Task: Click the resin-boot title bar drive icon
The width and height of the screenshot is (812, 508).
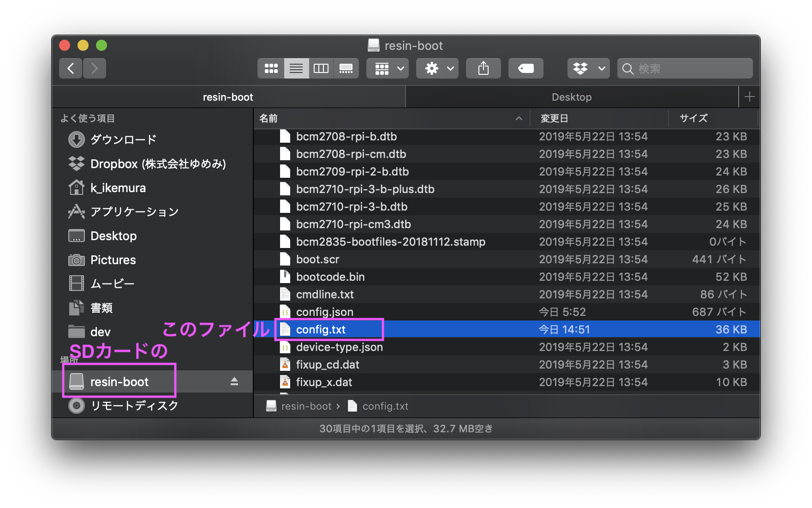Action: (x=374, y=45)
